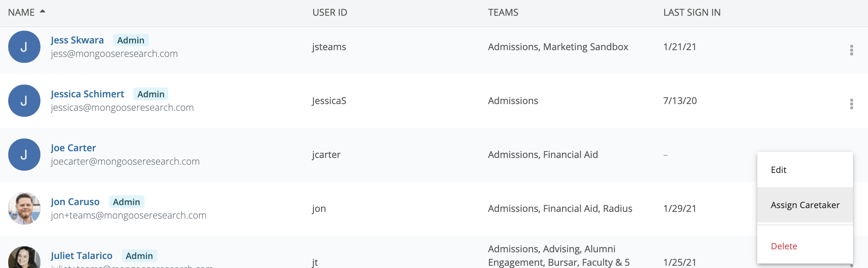
Task: Open the Jessica Schimert name link
Action: (87, 94)
